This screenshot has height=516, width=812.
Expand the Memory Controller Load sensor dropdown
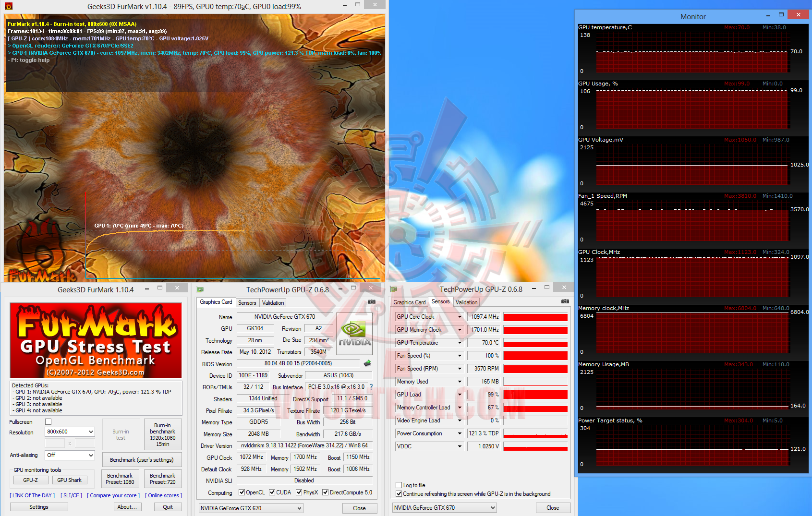click(x=460, y=408)
